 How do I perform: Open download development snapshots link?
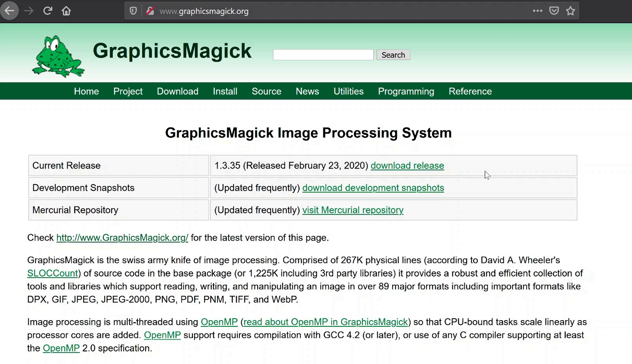pos(373,188)
